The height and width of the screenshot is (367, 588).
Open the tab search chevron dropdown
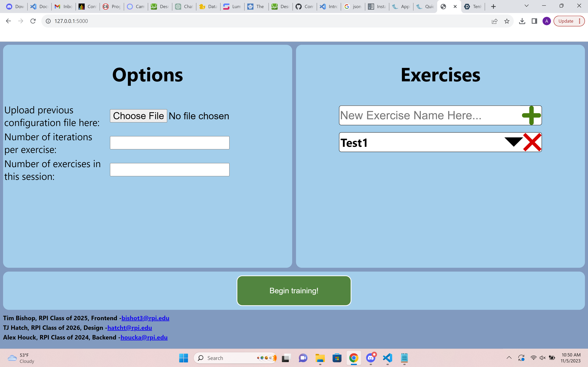[x=527, y=6]
